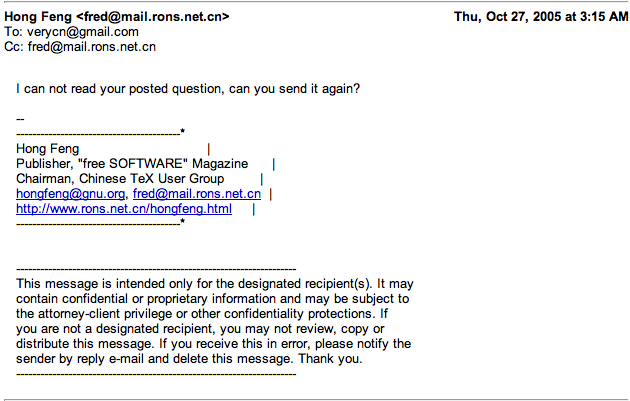
Task: Click the bottom signature dashed separator with asterisk
Action: coord(100,222)
